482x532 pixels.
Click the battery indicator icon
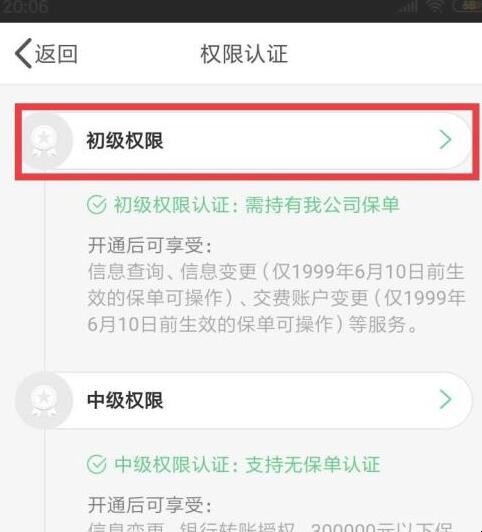[x=468, y=6]
